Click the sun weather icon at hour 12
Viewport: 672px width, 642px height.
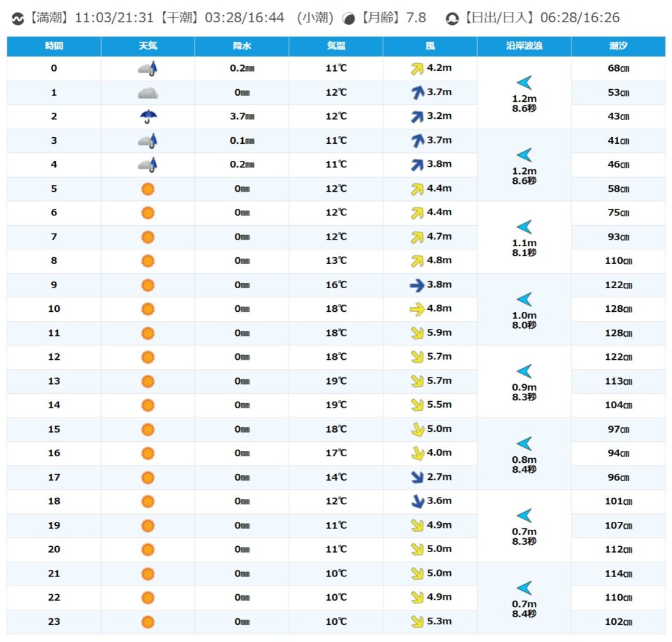point(148,357)
